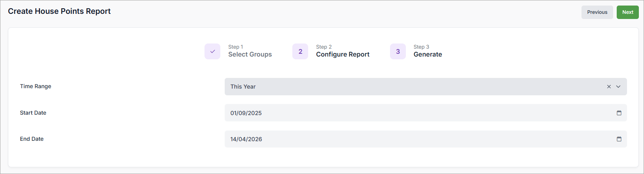Click the Start Date field label
The image size is (644, 174).
click(33, 113)
